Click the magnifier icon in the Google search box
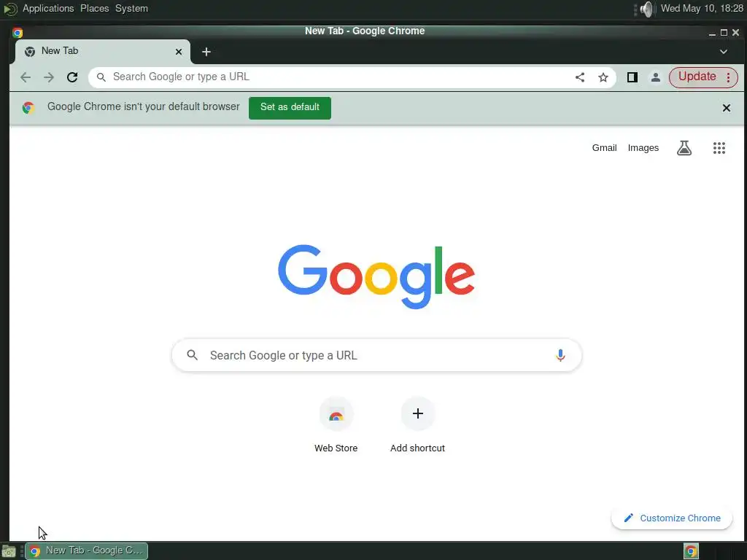Image resolution: width=747 pixels, height=560 pixels. coord(192,355)
